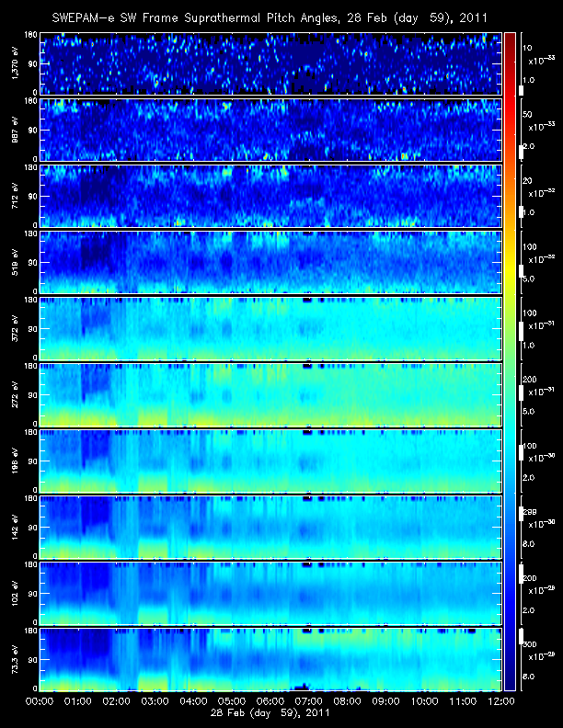Screen dimensions: 563x728
Task: Select the 06:00 time axis label
Action: click(x=270, y=701)
